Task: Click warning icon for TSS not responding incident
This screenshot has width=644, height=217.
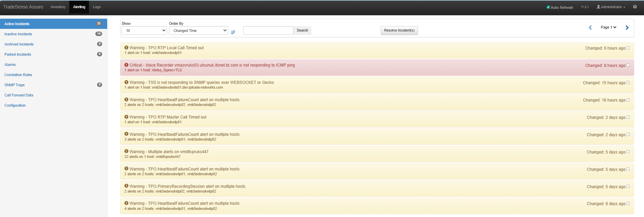Action: tap(126, 82)
